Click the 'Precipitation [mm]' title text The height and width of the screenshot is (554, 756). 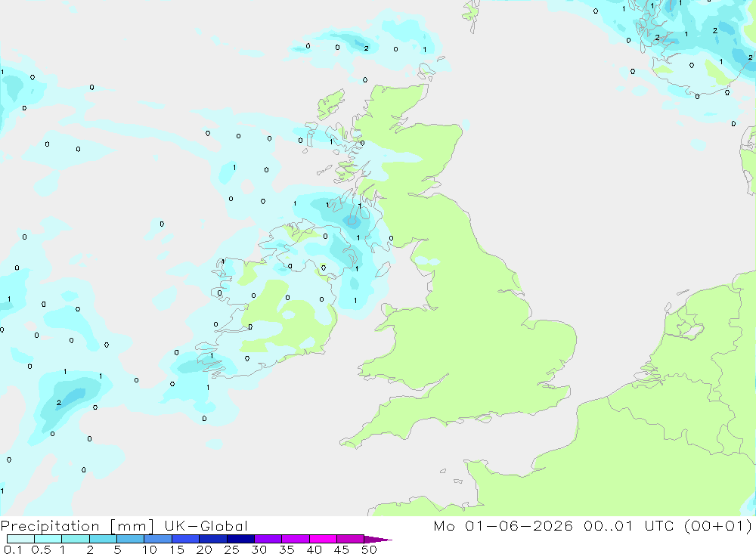coord(77,527)
